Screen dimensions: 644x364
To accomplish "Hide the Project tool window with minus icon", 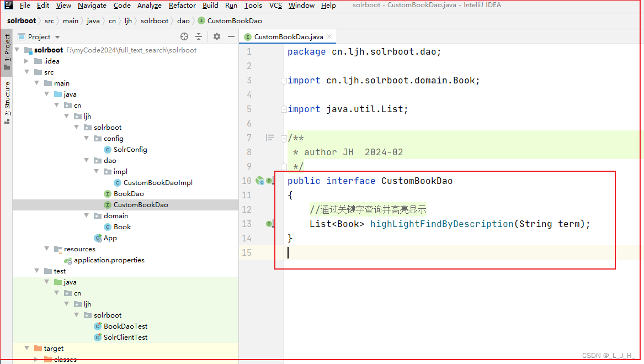I will point(231,36).
